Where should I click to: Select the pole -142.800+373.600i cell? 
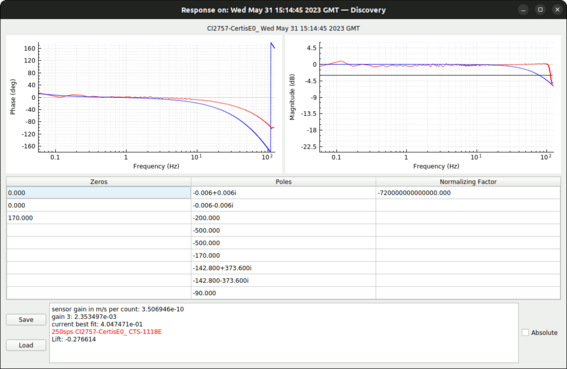pos(284,268)
